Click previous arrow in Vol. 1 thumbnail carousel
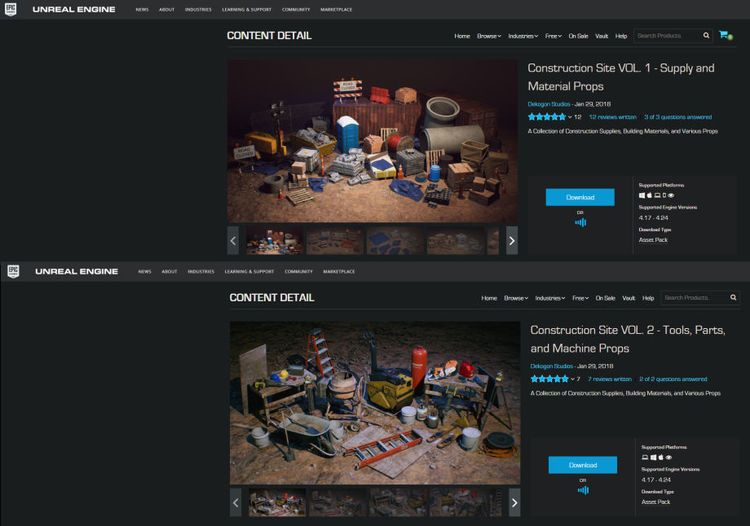 click(x=233, y=241)
